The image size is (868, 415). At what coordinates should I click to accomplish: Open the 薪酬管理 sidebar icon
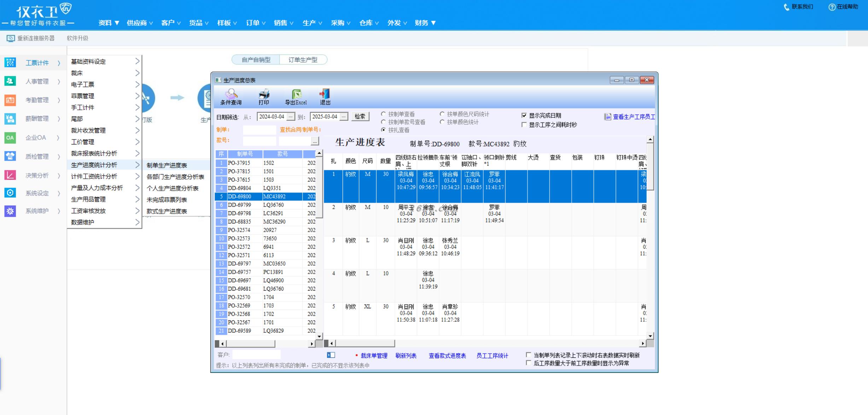(x=10, y=119)
